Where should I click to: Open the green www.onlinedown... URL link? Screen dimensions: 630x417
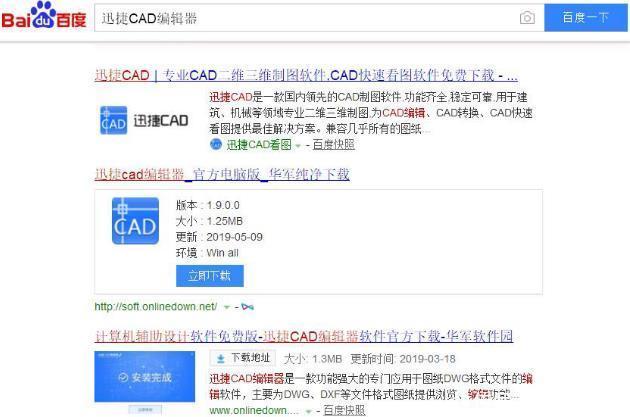coord(254,410)
